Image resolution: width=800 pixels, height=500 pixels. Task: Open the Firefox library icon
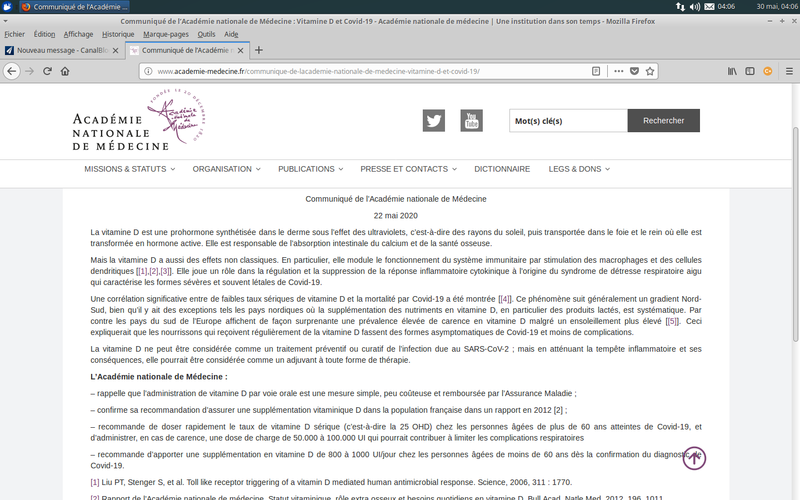point(732,71)
